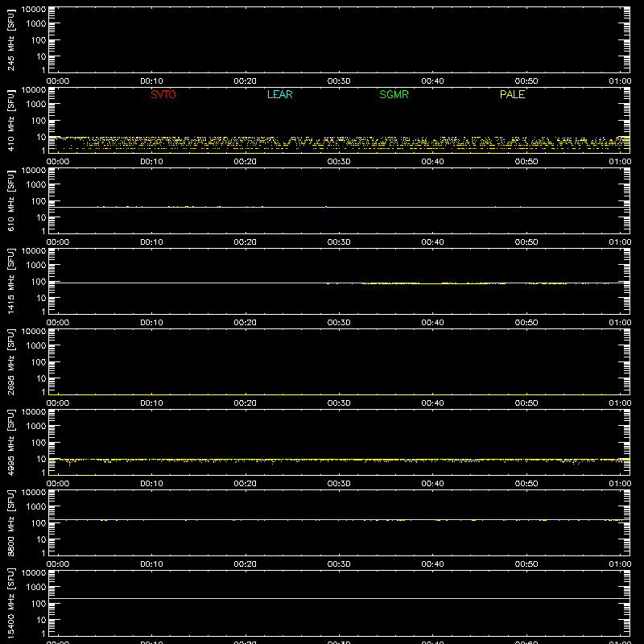Click the yellow flux line in the 8800 MHz plot
The image size is (644, 644).
click(x=339, y=520)
